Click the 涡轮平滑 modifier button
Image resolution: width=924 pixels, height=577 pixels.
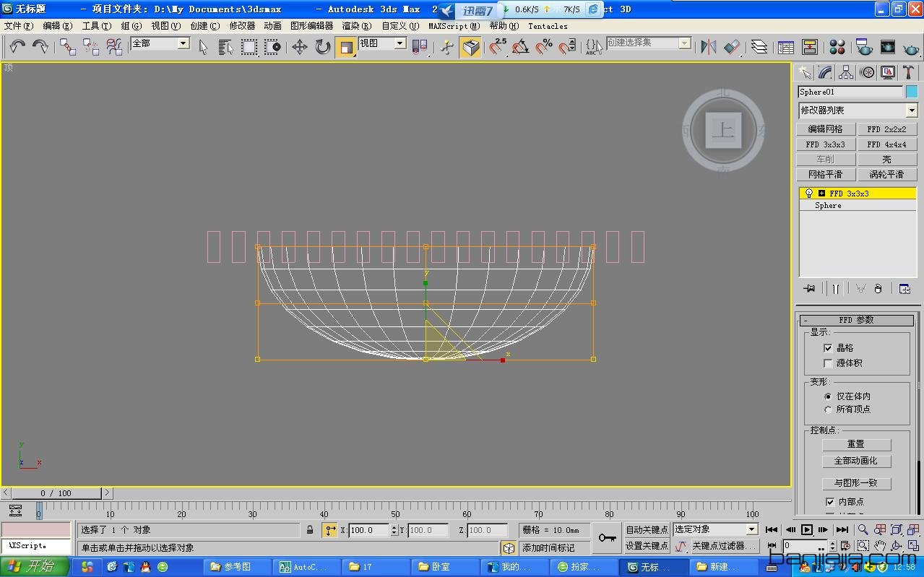coord(886,175)
